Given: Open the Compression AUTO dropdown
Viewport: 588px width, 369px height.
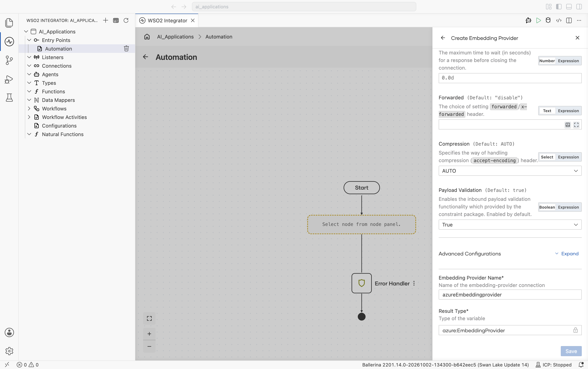Looking at the screenshot, I should (x=510, y=171).
